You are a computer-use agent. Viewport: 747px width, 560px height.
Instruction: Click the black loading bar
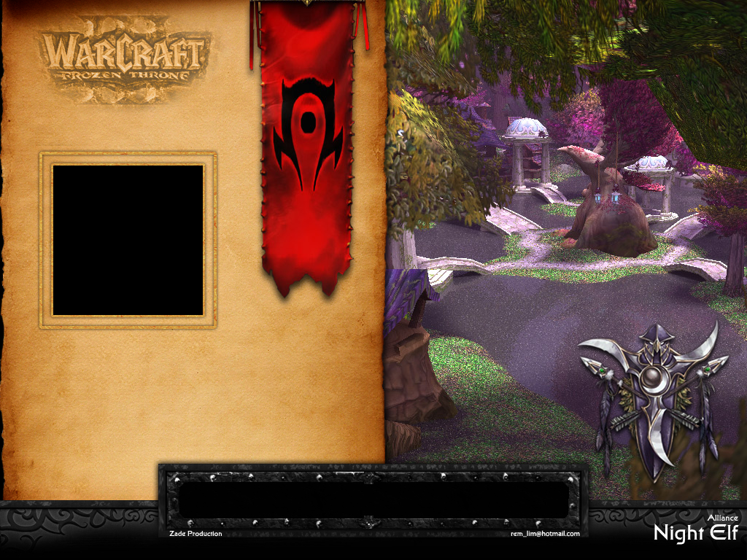pos(373,500)
